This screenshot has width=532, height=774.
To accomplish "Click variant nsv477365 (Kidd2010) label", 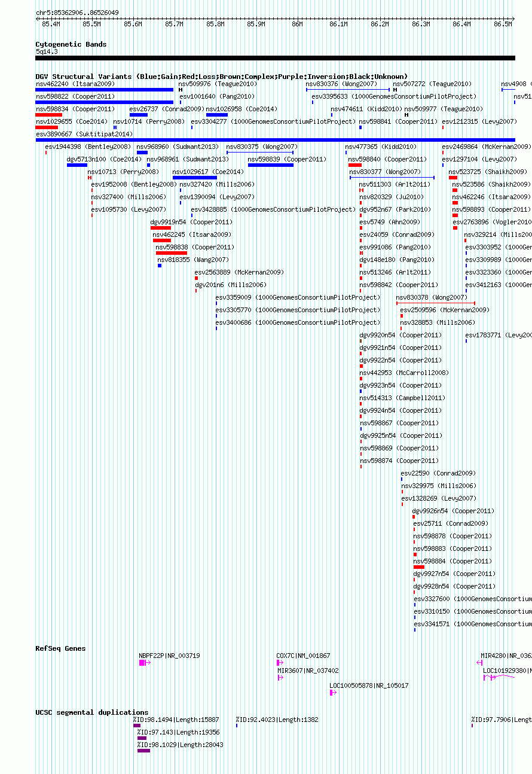I will click(381, 147).
